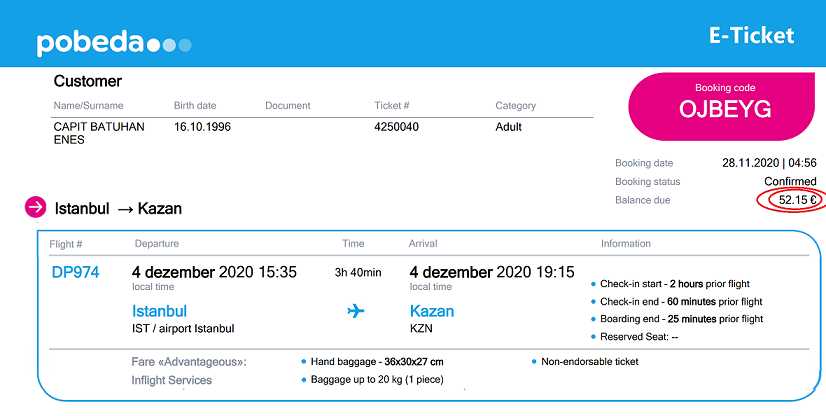Click passenger name CAPIT BATUHAN ENES
This screenshot has height=416, width=826.
pyautogui.click(x=99, y=133)
